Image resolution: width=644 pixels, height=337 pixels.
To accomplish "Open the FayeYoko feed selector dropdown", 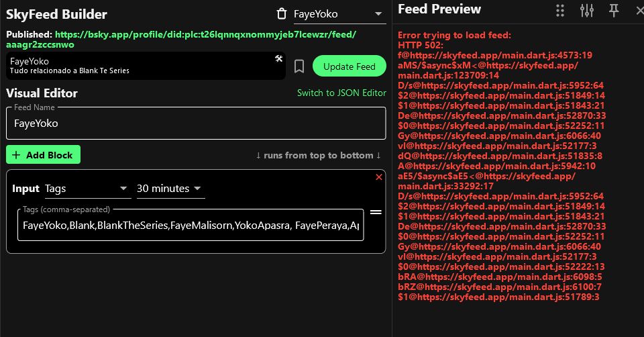I will coord(339,14).
